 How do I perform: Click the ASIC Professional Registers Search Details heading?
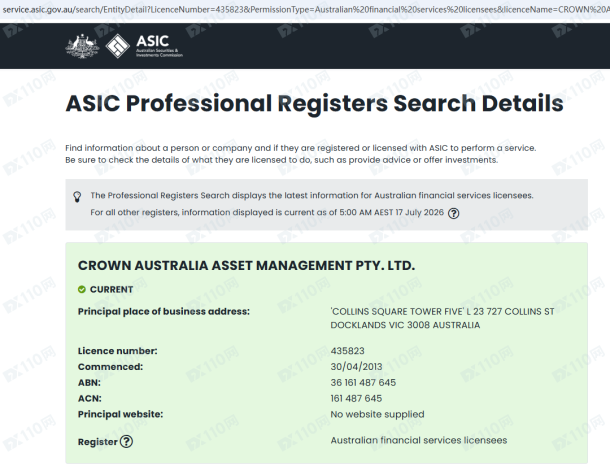point(314,103)
